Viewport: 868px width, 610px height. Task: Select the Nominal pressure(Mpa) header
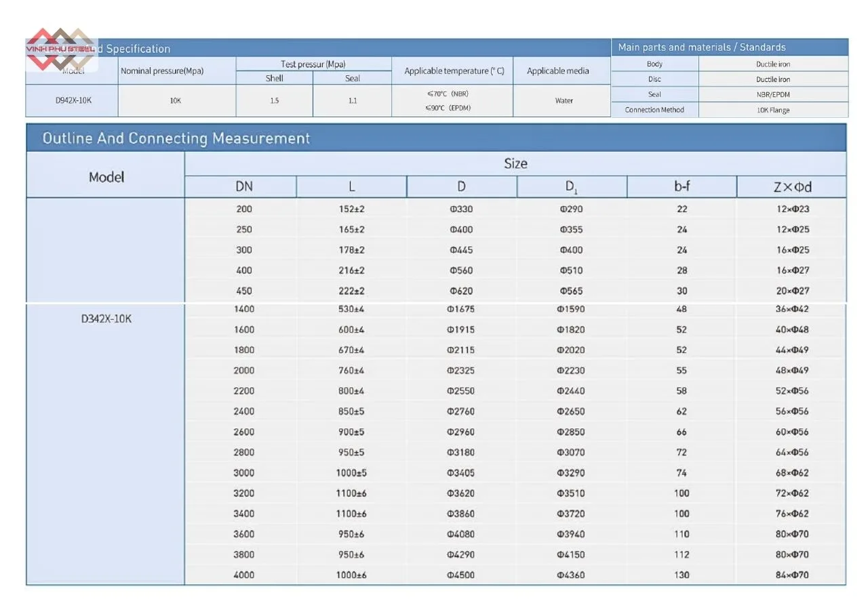[x=162, y=71]
